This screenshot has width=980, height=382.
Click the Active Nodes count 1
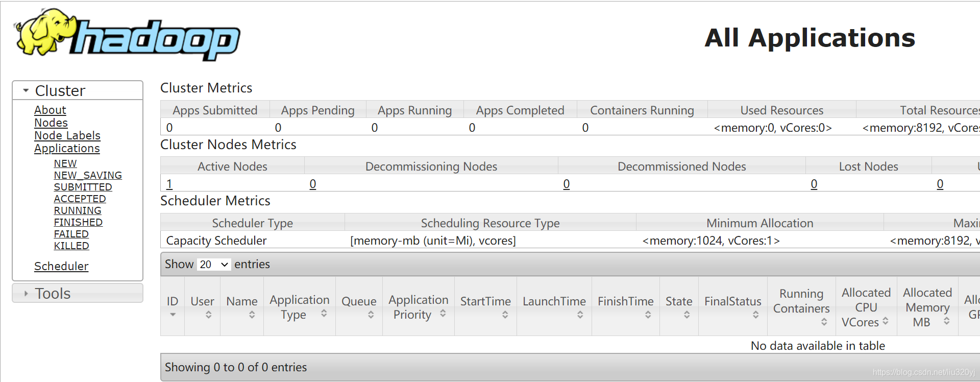coord(169,184)
